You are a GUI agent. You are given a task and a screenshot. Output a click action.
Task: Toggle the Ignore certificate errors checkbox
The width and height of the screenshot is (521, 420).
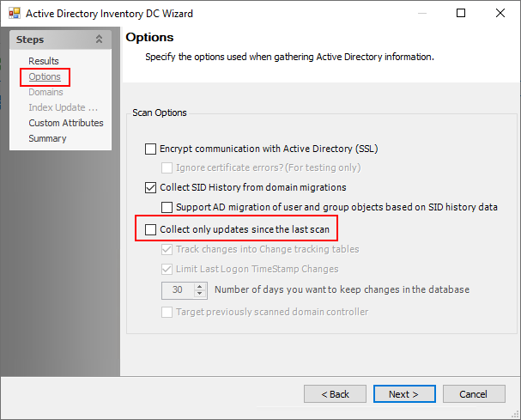pyautogui.click(x=168, y=167)
